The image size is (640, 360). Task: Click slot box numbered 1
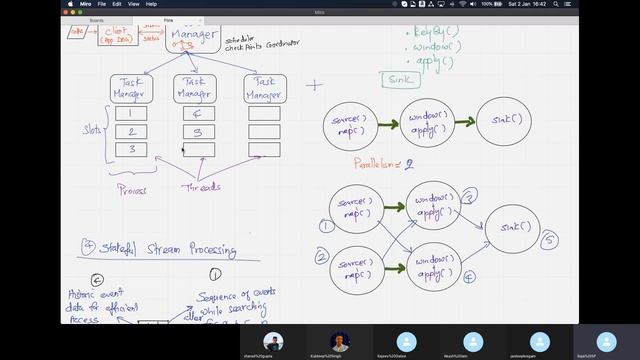click(131, 113)
